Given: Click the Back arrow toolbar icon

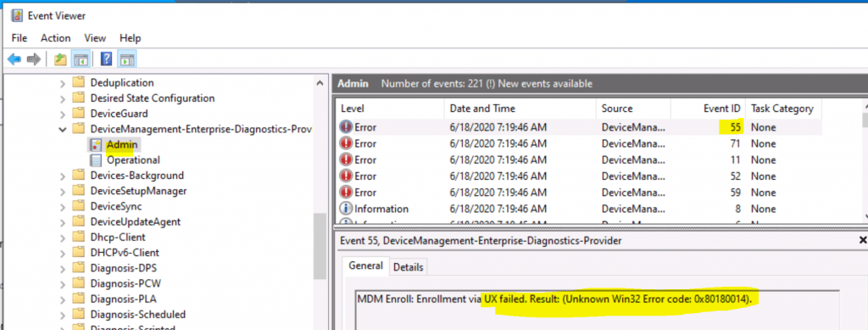Looking at the screenshot, I should tap(14, 59).
